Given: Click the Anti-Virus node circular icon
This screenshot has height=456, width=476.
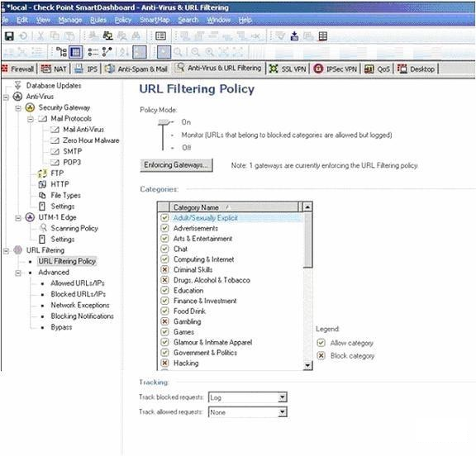Looking at the screenshot, I should [x=17, y=97].
